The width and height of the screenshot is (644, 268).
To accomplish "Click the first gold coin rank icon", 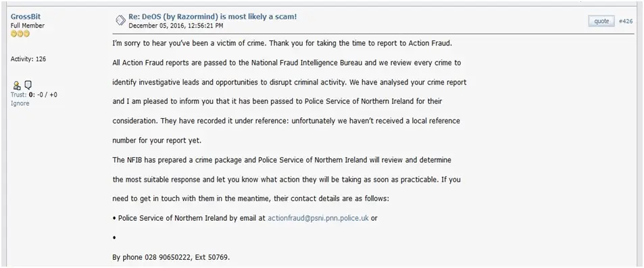I will pyautogui.click(x=14, y=34).
